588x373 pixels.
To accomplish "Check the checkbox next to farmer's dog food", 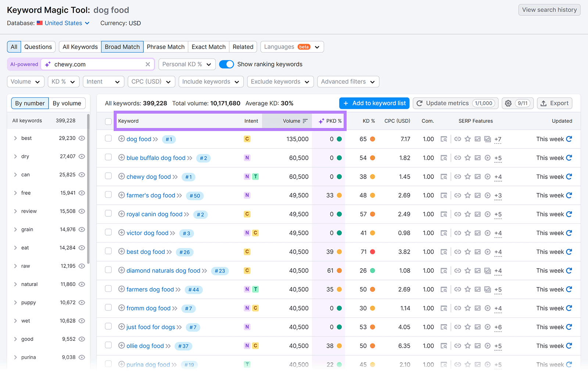I will [x=108, y=194].
